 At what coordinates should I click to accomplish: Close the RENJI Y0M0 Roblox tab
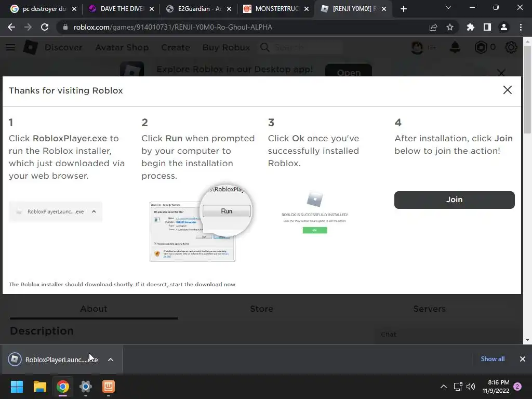point(384,9)
